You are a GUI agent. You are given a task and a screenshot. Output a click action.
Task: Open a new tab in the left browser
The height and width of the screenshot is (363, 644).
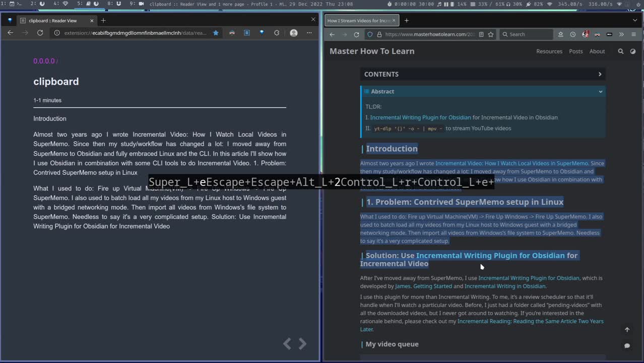pos(103,21)
